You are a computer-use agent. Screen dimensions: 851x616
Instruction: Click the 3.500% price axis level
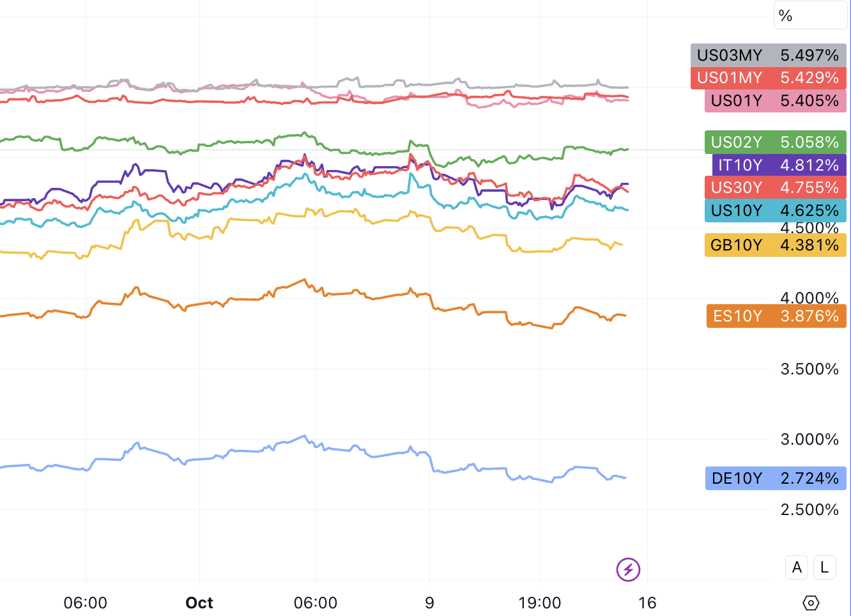point(809,369)
